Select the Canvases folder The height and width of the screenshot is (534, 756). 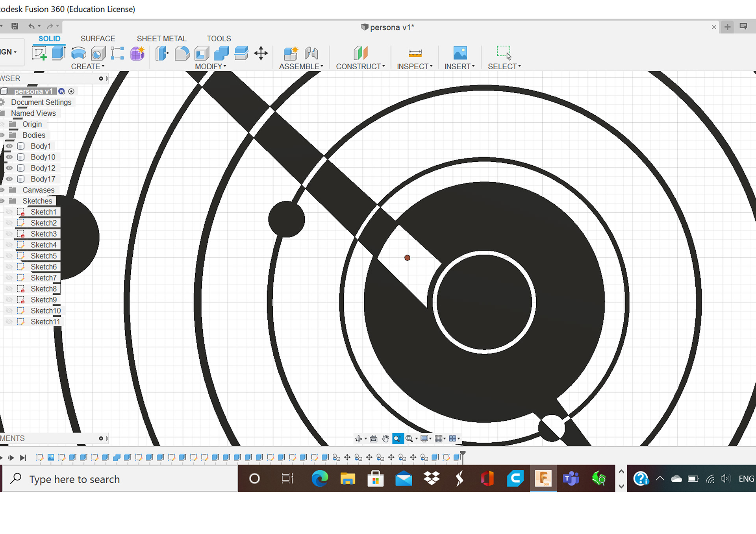click(x=39, y=190)
